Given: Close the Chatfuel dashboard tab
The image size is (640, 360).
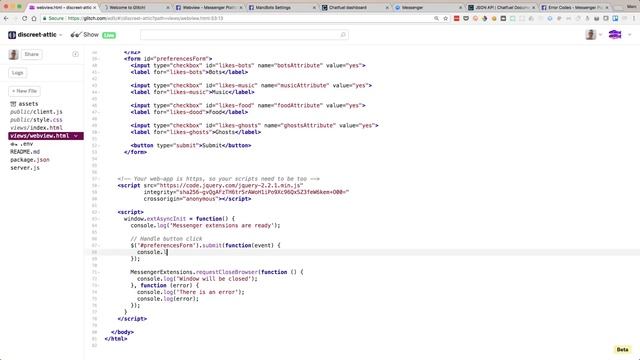Looking at the screenshot, I should tap(387, 8).
